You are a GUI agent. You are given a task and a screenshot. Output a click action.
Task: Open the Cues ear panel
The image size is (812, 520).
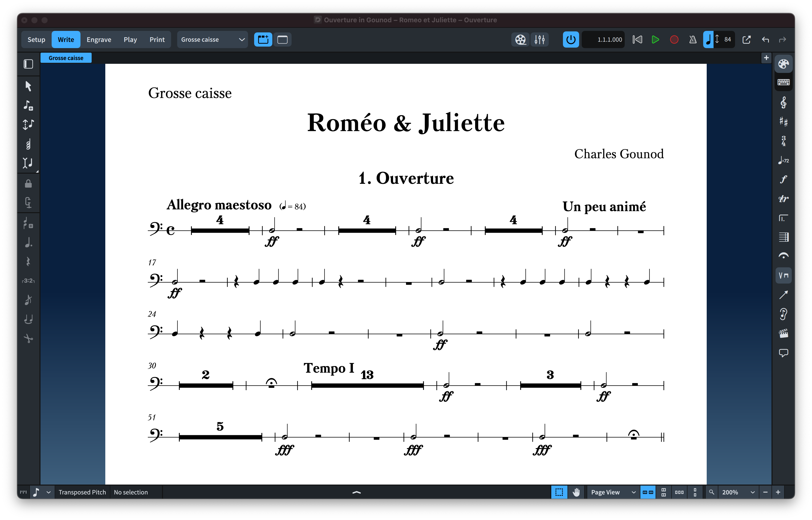point(783,314)
